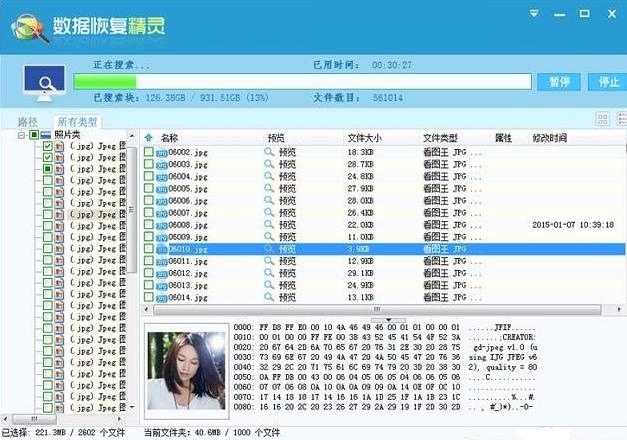Collapse the 照片类 tree node
This screenshot has height=440, width=627.
click(x=22, y=135)
